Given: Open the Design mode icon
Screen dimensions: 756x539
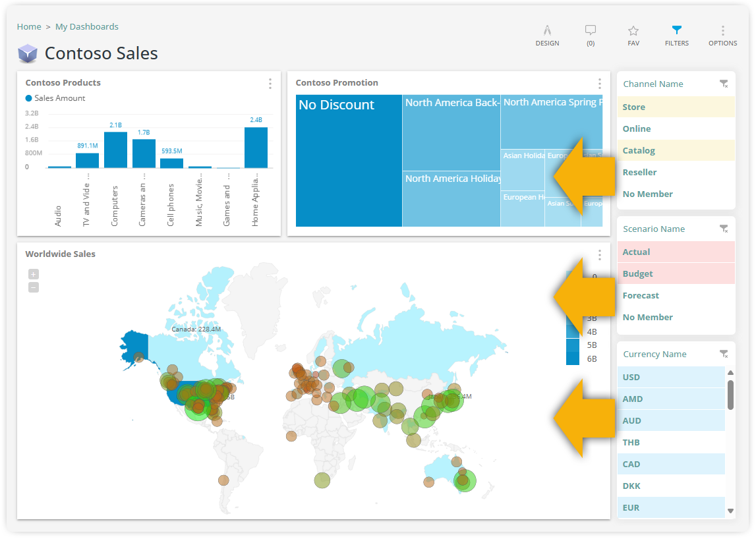Looking at the screenshot, I should 547,31.
